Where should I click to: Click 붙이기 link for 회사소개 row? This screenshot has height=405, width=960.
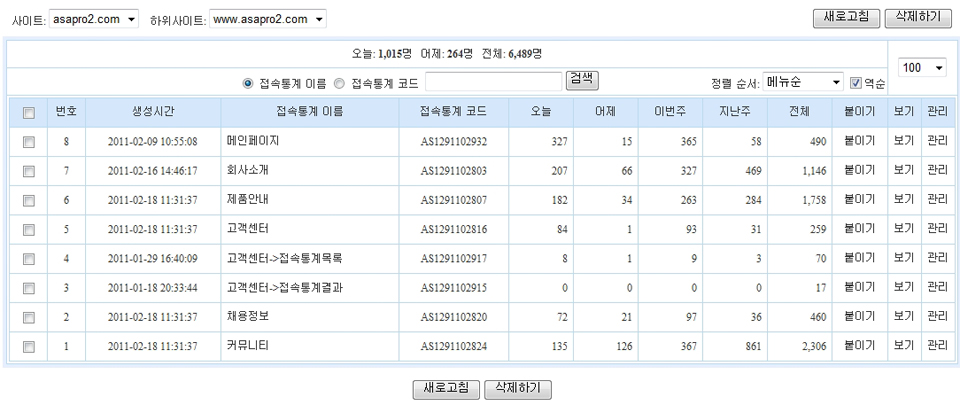pos(859,171)
